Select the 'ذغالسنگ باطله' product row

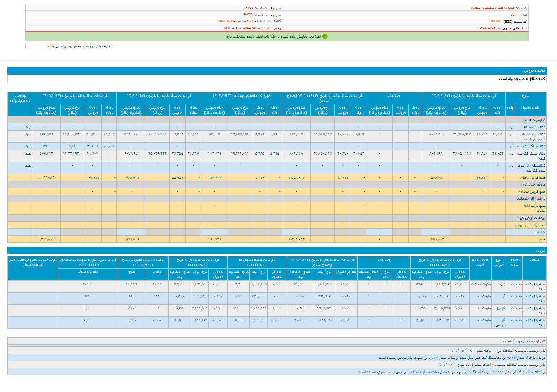[x=534, y=127]
